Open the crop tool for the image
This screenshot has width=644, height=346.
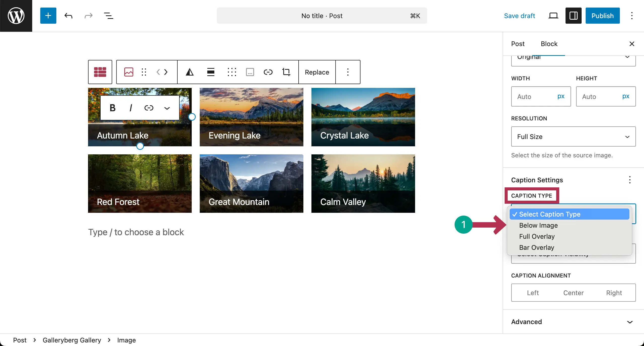(286, 72)
